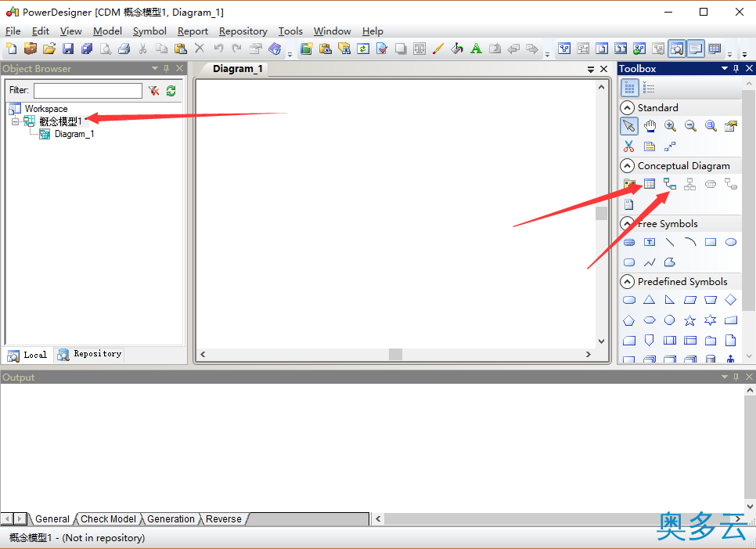This screenshot has width=756, height=549.
Task: Switch to the Check Model output tab
Action: (x=108, y=519)
